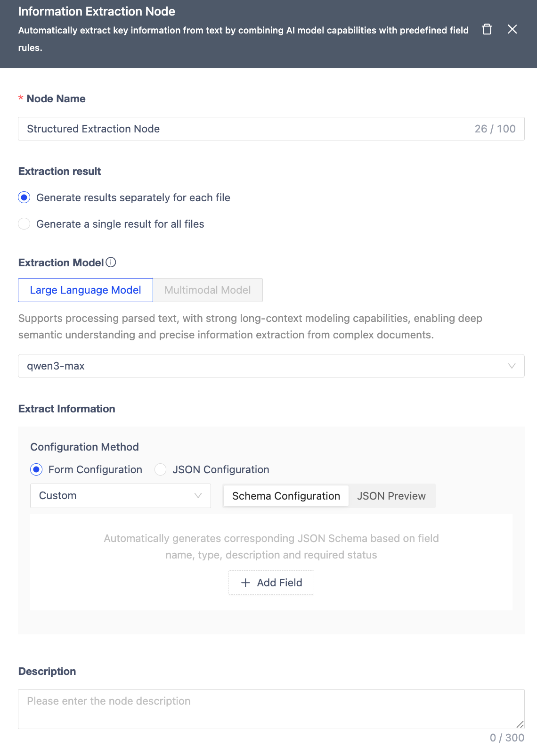Click the Node Name input field
Image resolution: width=537 pixels, height=756 pixels.
tap(245, 129)
